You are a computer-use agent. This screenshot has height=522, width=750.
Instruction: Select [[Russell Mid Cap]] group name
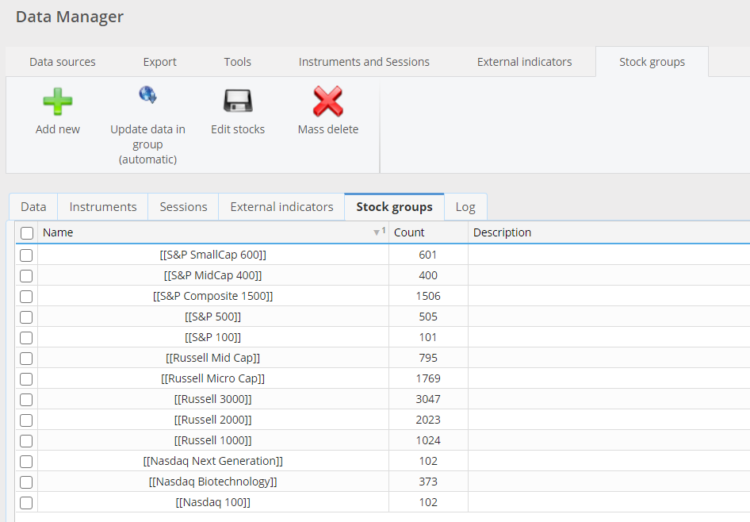213,358
